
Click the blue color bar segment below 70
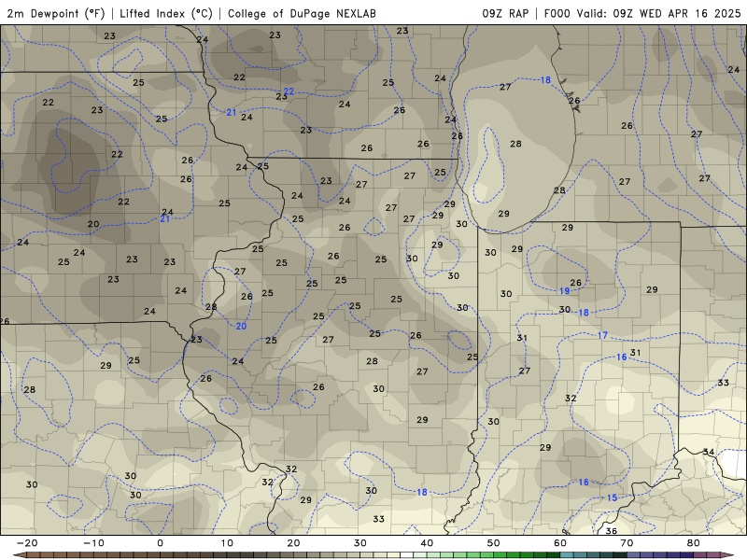(x=634, y=555)
